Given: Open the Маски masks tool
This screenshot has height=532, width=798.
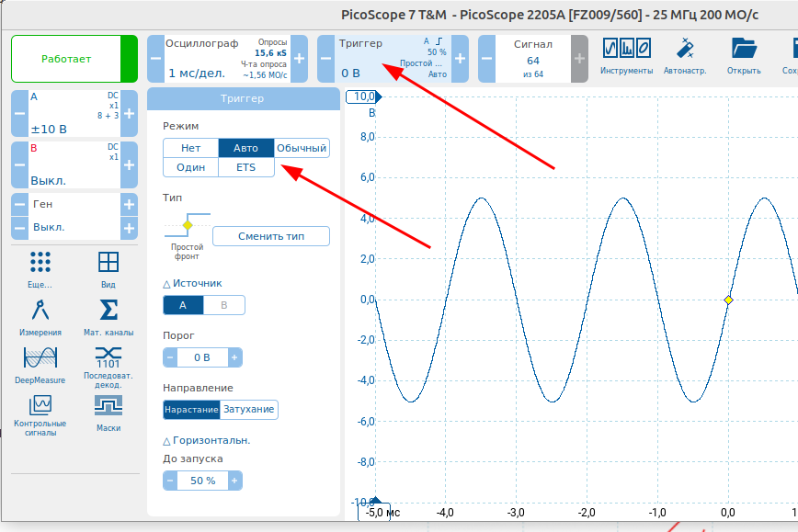Looking at the screenshot, I should click(x=108, y=413).
